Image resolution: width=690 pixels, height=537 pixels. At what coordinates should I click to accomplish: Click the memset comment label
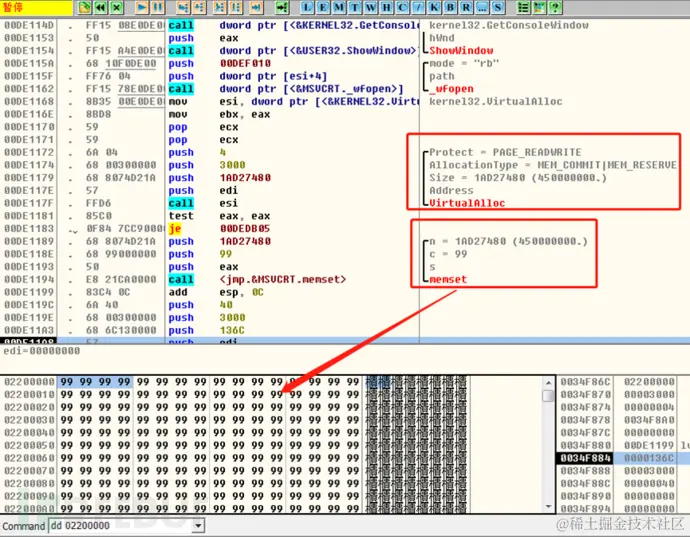coord(448,279)
